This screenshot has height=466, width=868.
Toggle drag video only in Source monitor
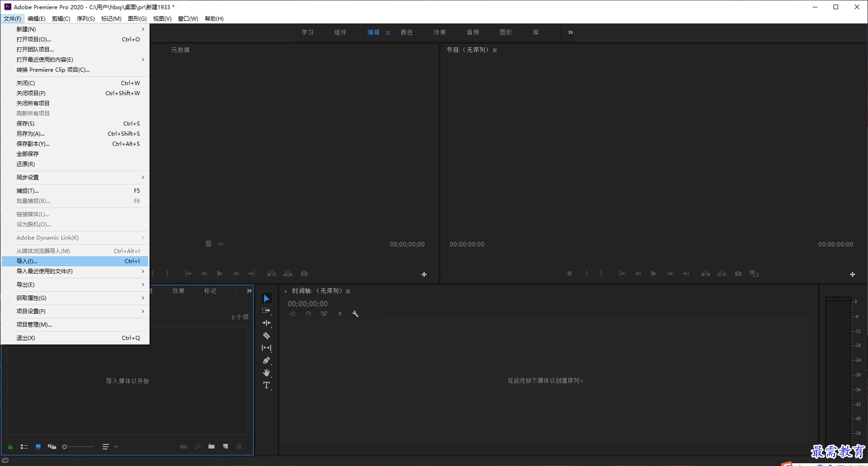coord(208,244)
